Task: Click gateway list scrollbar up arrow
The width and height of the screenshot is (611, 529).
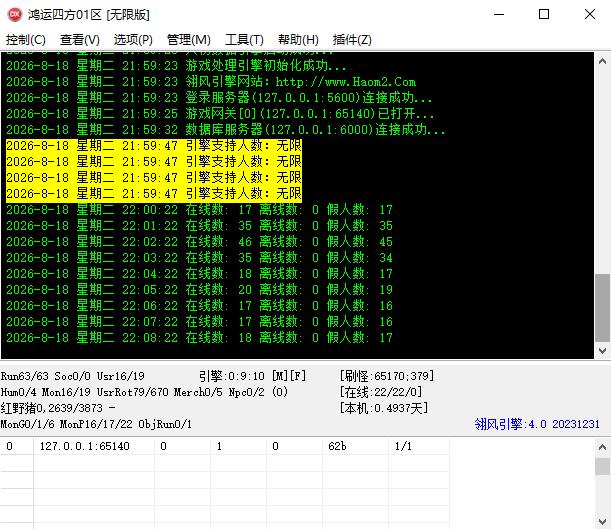Action: point(602,447)
